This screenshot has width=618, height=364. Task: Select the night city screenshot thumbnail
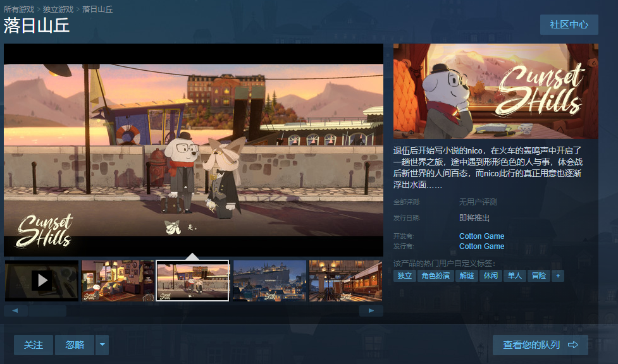coord(269,281)
